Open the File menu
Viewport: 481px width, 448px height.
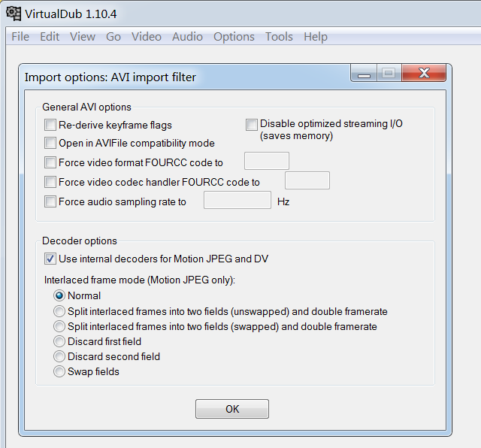pyautogui.click(x=20, y=37)
